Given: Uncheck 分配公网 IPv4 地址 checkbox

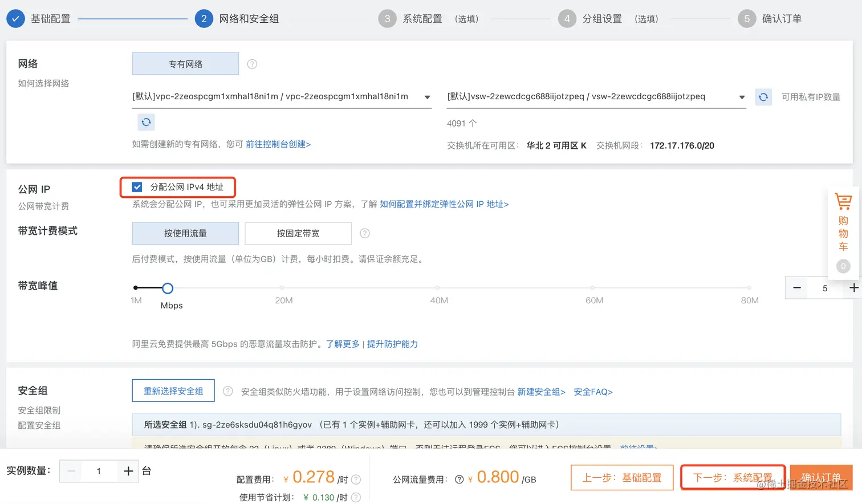Looking at the screenshot, I should (x=137, y=187).
